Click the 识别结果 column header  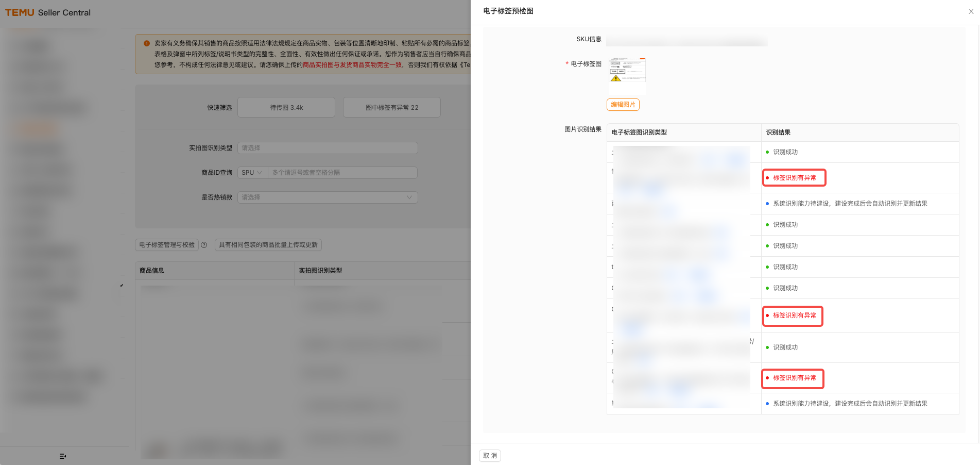[778, 132]
